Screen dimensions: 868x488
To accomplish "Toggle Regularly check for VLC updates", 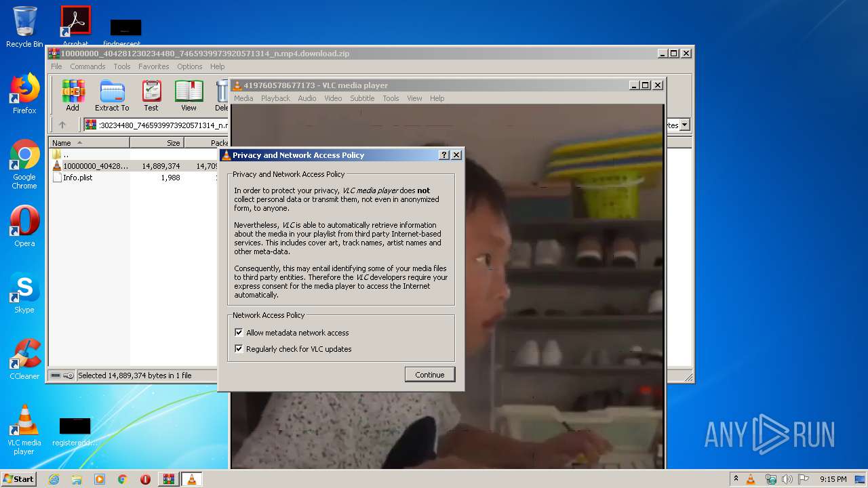I will tap(239, 349).
